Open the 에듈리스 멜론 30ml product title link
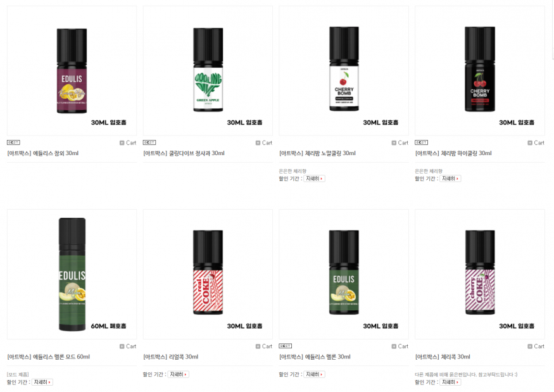Image resolution: width=554 pixels, height=392 pixels. [x=315, y=357]
